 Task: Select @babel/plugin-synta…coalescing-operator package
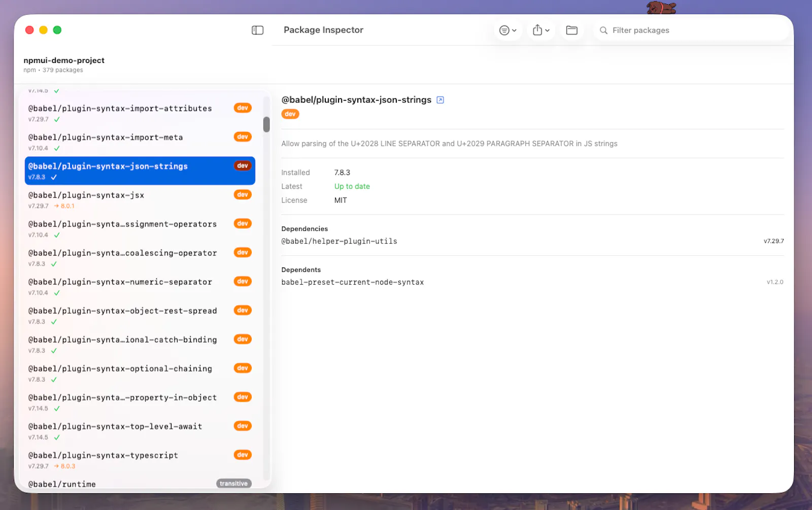coord(140,258)
